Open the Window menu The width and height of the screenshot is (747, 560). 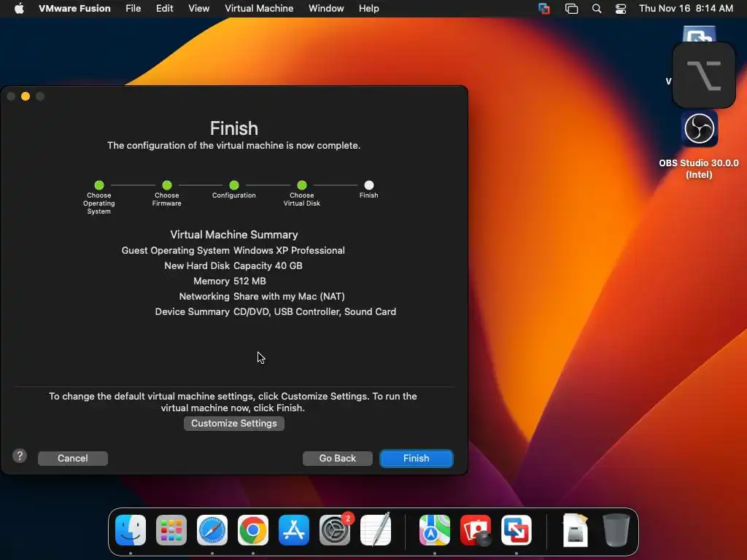326,9
